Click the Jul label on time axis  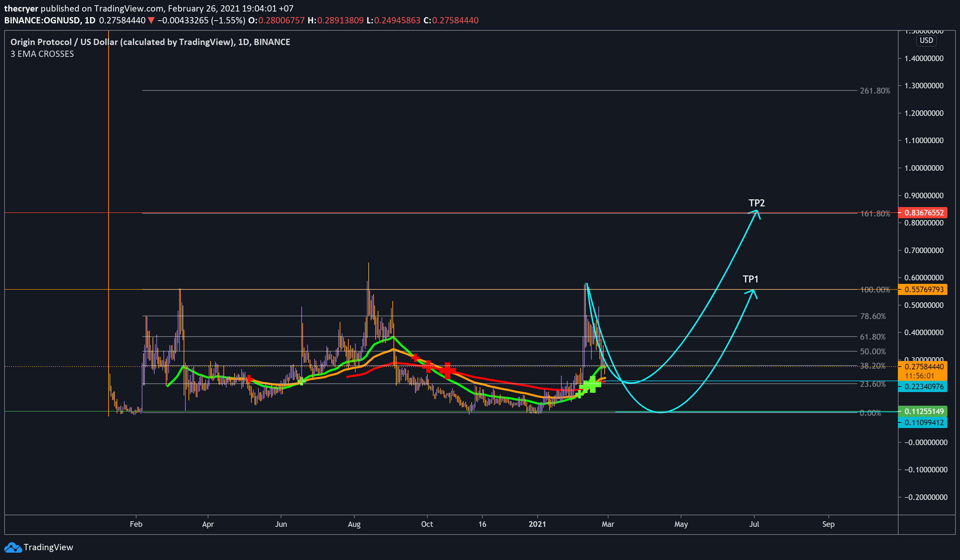(754, 524)
